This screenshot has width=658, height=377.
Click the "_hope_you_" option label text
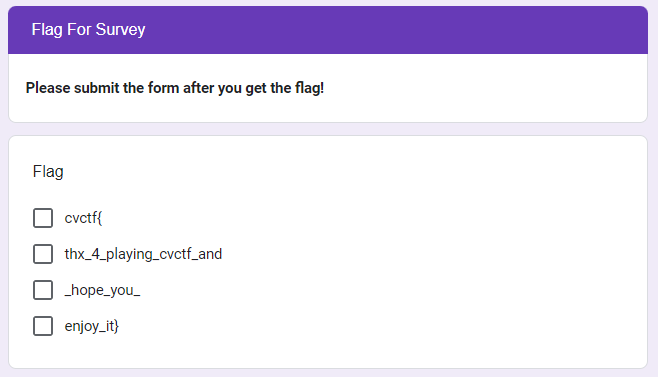click(102, 290)
